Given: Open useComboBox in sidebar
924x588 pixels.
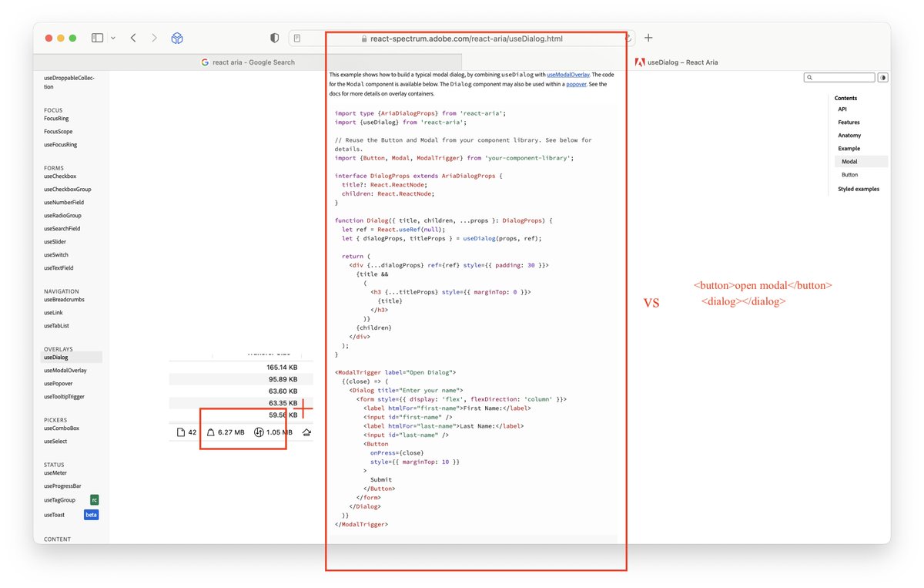Looking at the screenshot, I should pyautogui.click(x=62, y=428).
